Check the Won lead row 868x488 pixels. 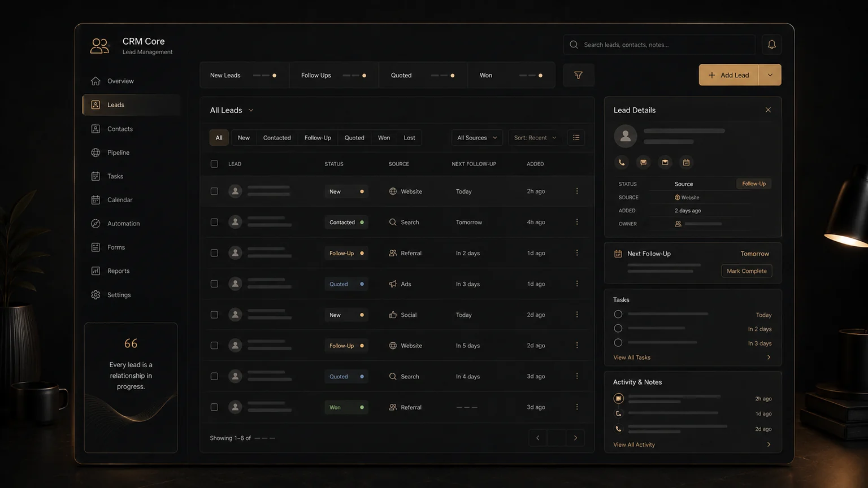coord(214,407)
